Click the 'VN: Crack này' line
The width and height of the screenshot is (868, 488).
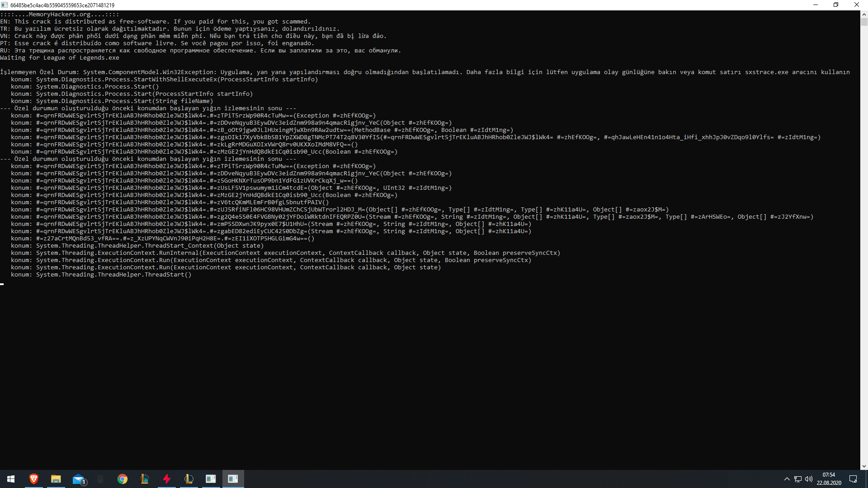tap(193, 36)
